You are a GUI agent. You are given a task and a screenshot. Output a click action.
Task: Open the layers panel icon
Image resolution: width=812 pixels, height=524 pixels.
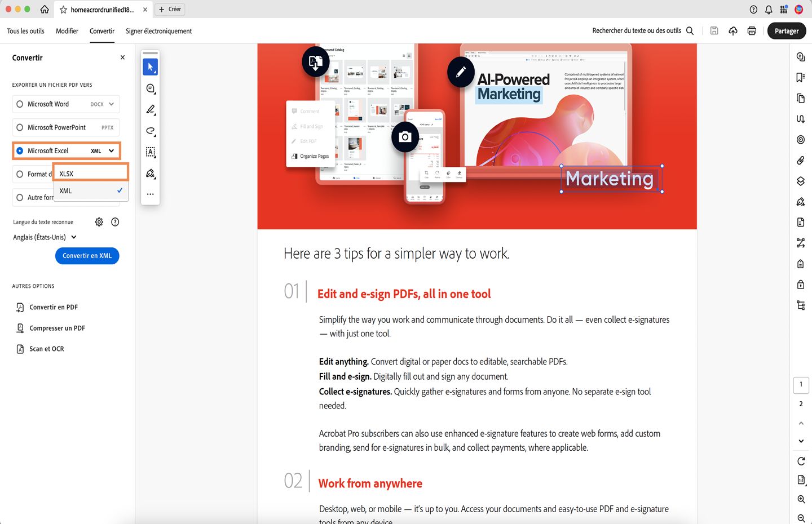point(801,181)
